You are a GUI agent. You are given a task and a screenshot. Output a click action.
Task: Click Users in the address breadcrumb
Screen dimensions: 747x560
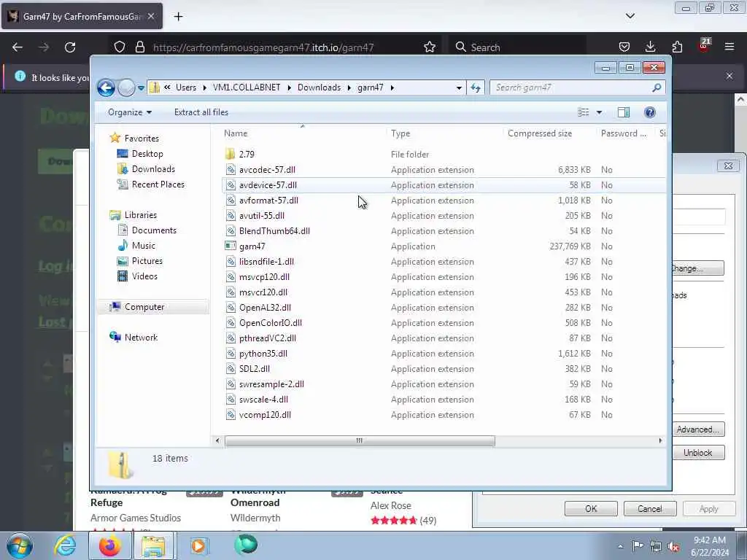pos(186,87)
